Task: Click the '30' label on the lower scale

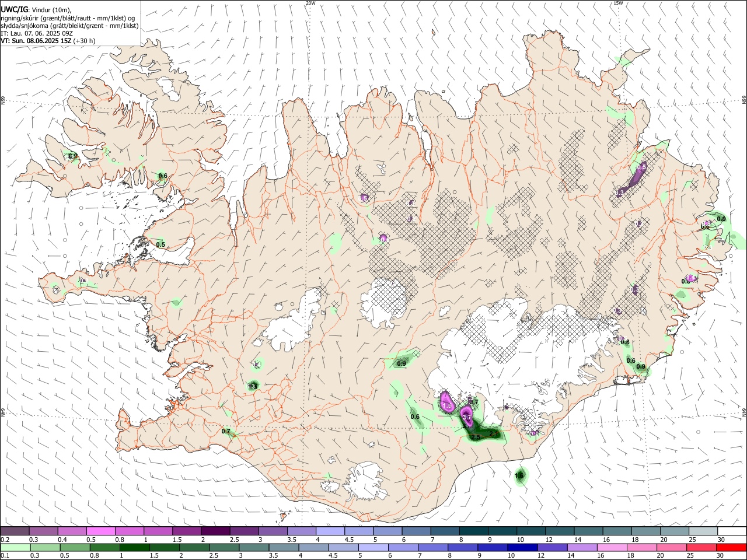Action: (721, 556)
